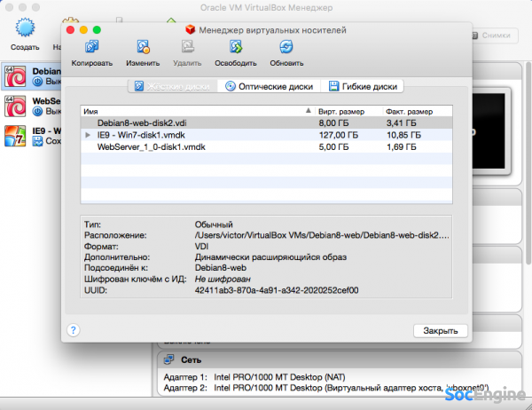
Task: Click the 10,85 ГБ actual size cell
Action: 403,135
